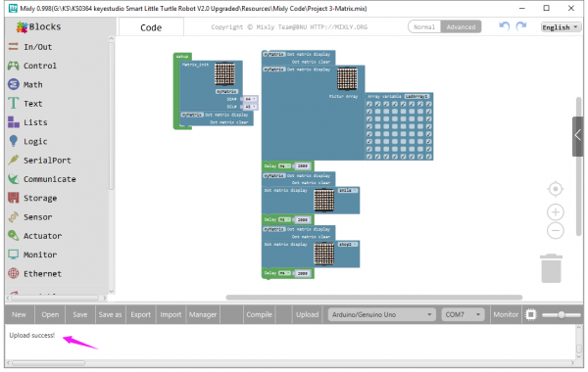The height and width of the screenshot is (372, 588).
Task: Adjust the slider next to Monitor
Action: tap(561, 314)
